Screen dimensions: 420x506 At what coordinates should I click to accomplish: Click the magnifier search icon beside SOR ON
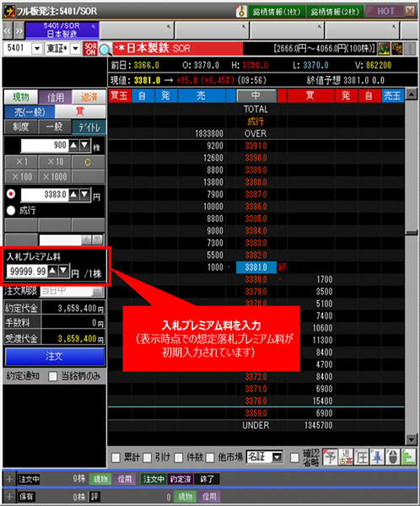[105, 49]
